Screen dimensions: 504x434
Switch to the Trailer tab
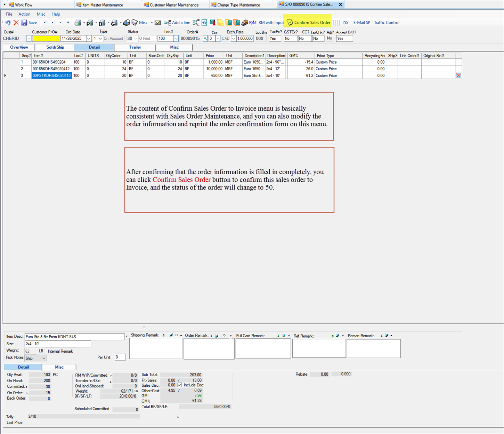[135, 47]
